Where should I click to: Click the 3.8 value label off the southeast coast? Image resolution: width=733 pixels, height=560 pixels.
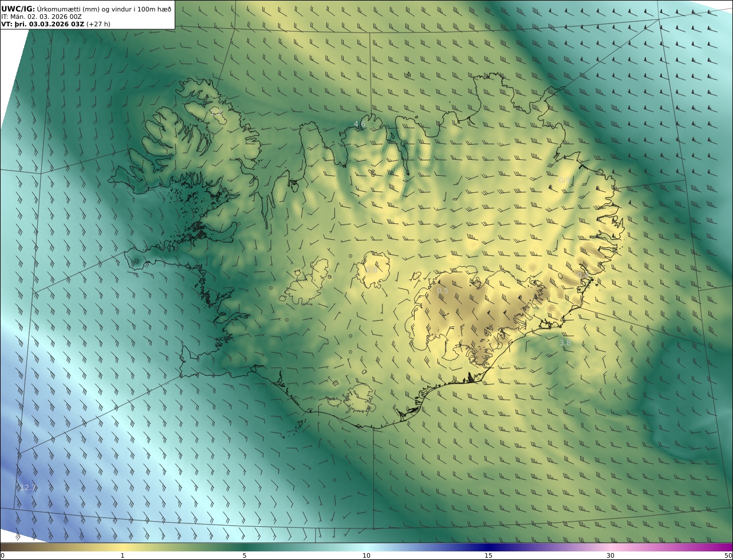[565, 342]
